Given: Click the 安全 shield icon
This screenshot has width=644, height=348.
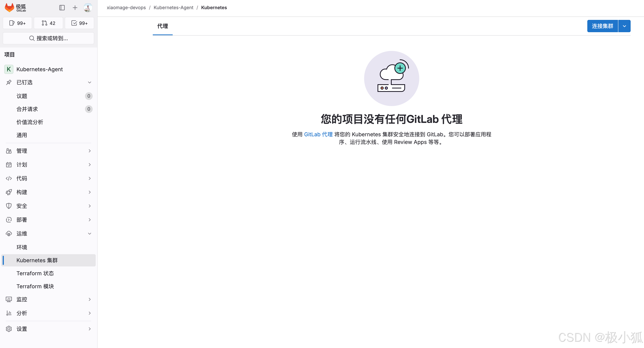Looking at the screenshot, I should 9,206.
